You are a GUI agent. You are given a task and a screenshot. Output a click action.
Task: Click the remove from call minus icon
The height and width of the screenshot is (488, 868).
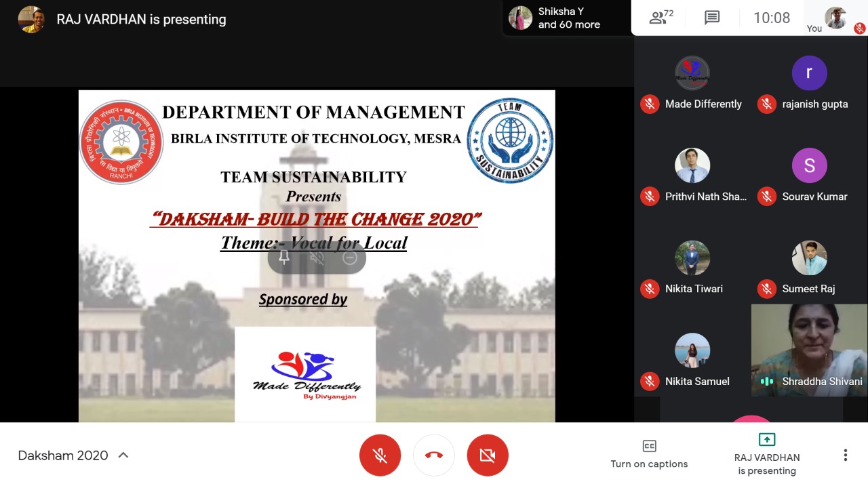tap(350, 258)
